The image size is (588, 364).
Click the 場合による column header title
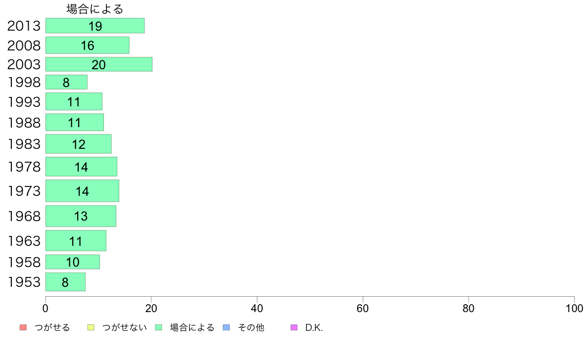[95, 9]
